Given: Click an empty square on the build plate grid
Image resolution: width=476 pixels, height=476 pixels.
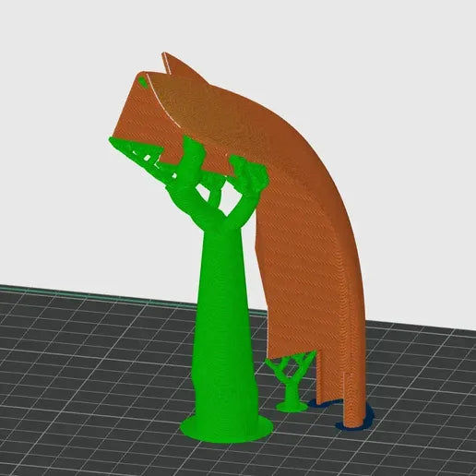Looking at the screenshot, I should pos(92,385).
